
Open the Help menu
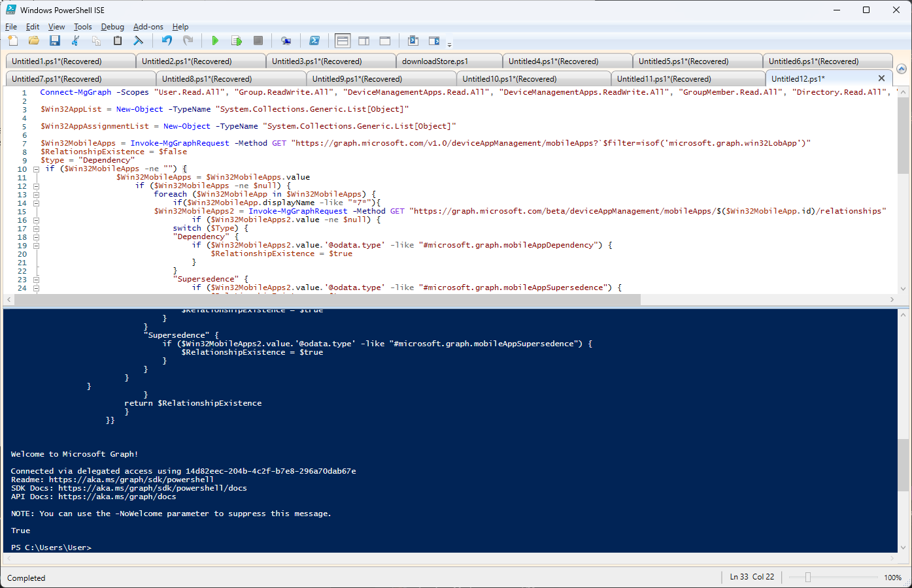(x=180, y=27)
